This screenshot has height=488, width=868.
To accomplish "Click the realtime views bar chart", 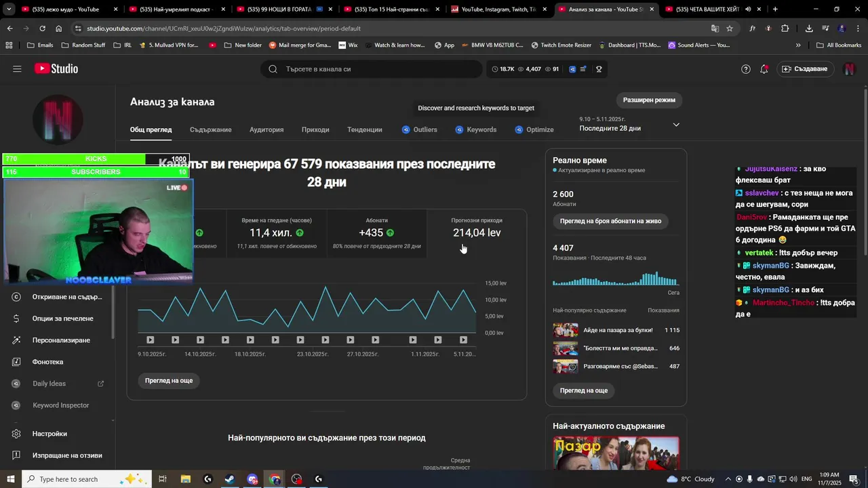I will point(615,278).
